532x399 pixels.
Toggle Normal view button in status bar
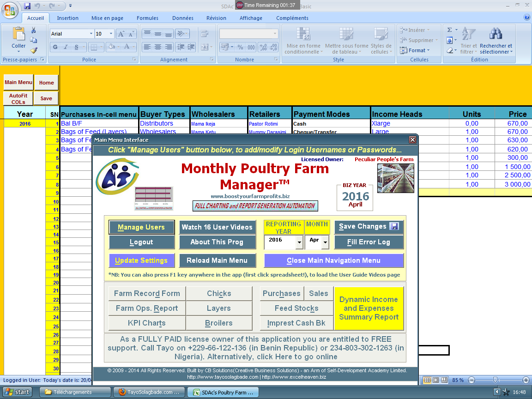[427, 380]
